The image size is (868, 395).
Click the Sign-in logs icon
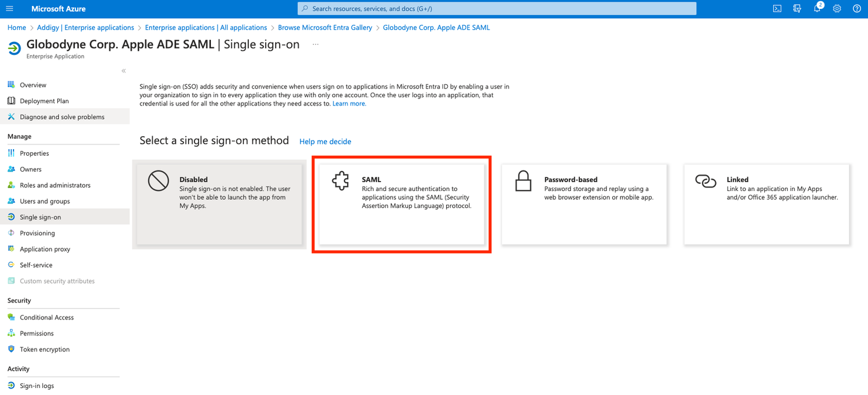(x=11, y=386)
